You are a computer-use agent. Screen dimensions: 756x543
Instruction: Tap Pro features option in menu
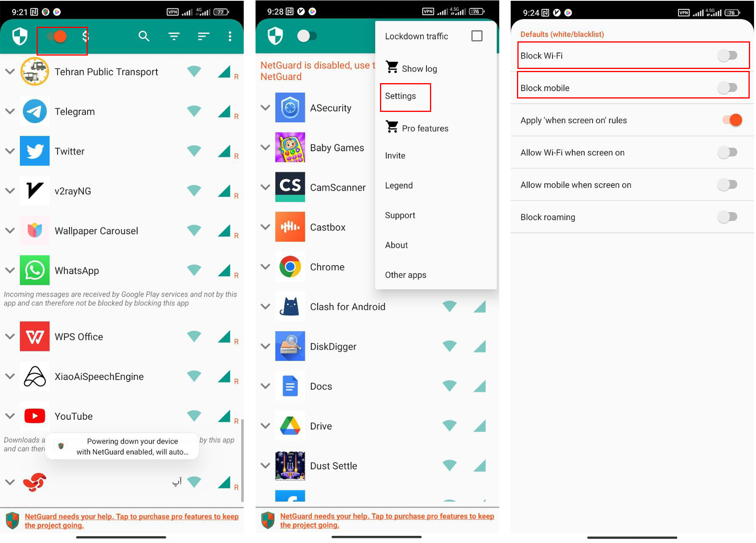425,128
